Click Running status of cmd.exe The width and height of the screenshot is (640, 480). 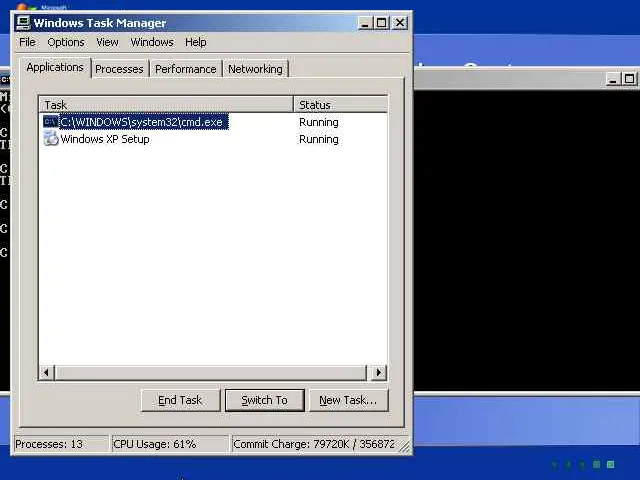[x=319, y=122]
